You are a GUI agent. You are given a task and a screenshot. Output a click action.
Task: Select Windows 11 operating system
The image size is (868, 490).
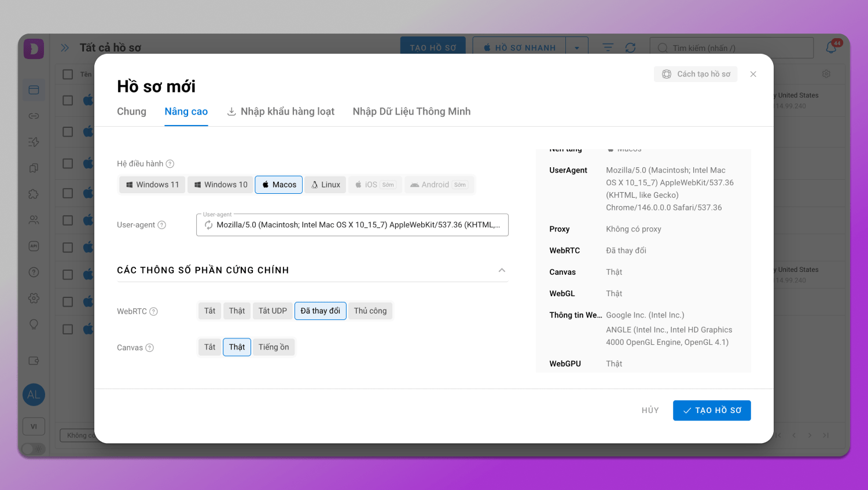tap(152, 185)
